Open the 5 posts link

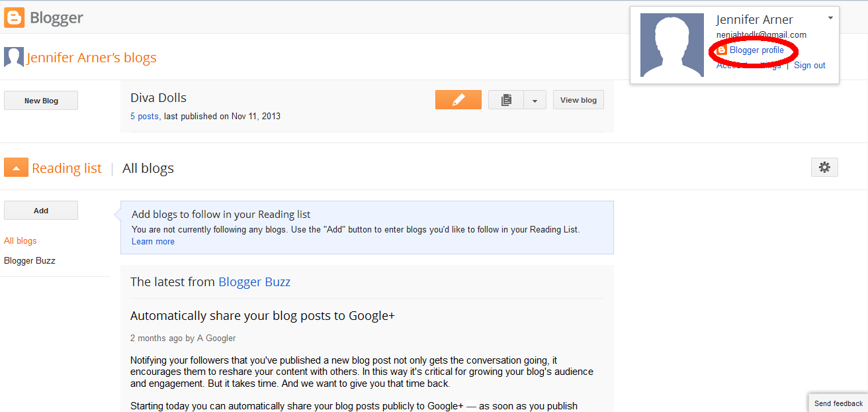point(144,116)
